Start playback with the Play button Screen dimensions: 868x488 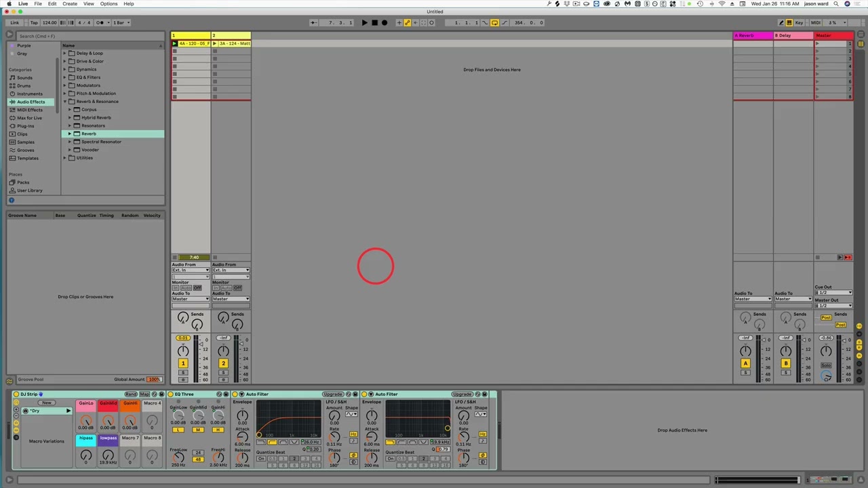(364, 22)
